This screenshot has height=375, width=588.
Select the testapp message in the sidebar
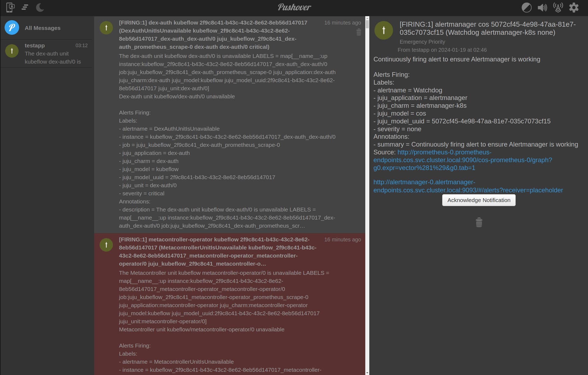point(46,53)
